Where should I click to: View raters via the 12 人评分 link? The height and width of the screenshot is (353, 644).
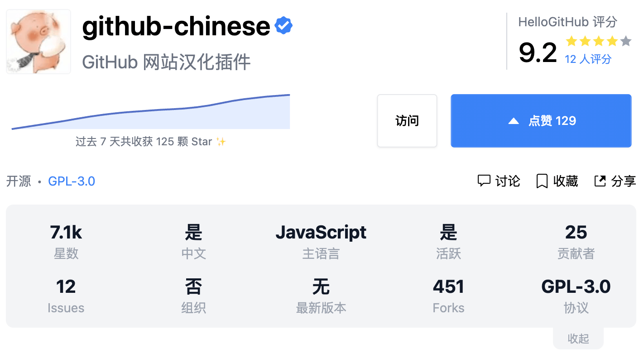tap(587, 59)
